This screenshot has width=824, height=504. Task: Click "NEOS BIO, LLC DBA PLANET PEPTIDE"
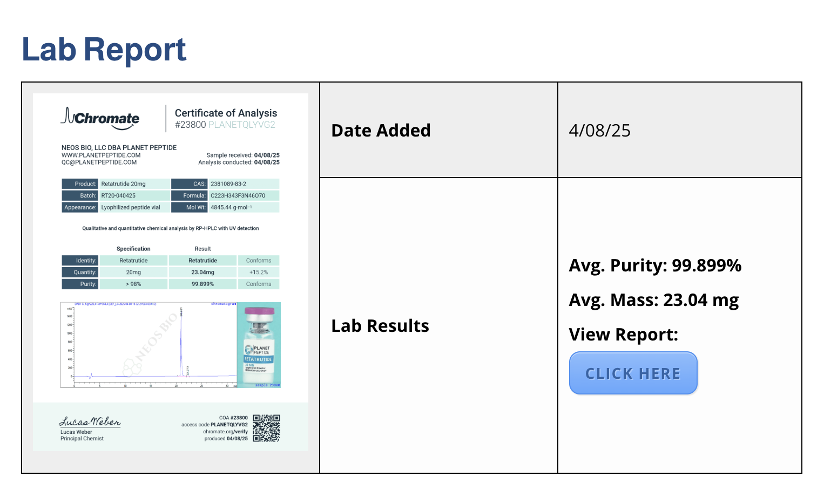119,147
